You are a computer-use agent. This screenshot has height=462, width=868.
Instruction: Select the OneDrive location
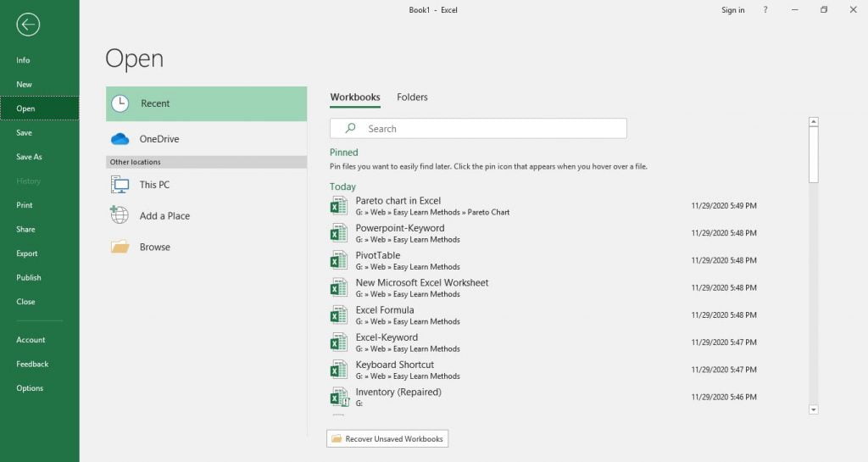pos(207,139)
